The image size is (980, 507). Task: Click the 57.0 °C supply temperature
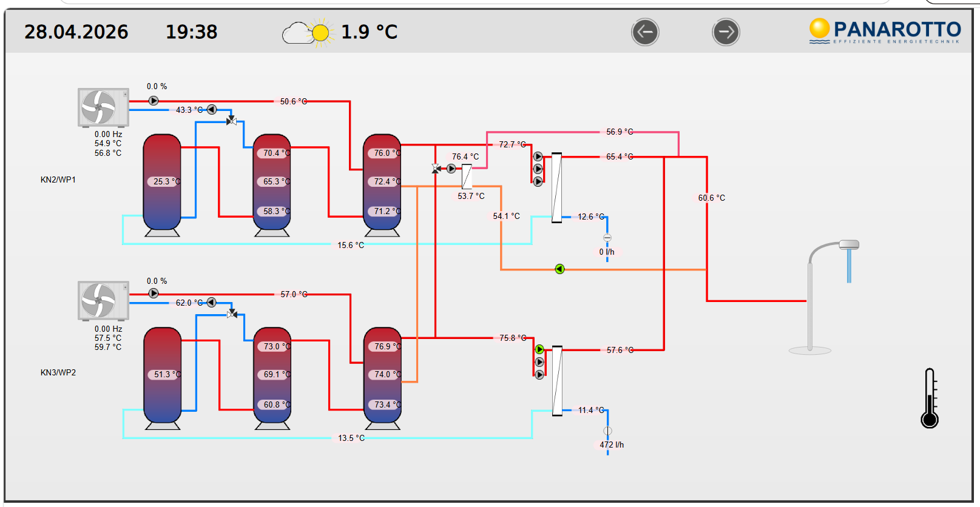point(294,294)
